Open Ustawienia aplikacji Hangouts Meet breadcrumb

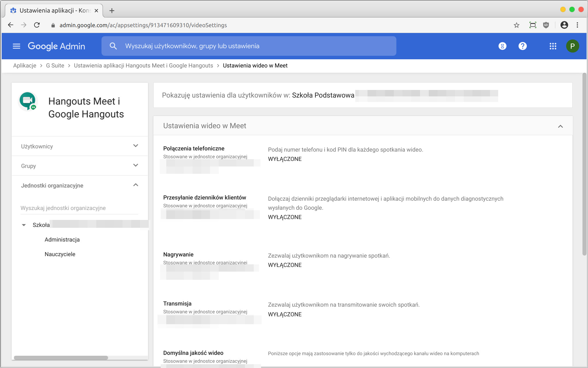tap(143, 66)
